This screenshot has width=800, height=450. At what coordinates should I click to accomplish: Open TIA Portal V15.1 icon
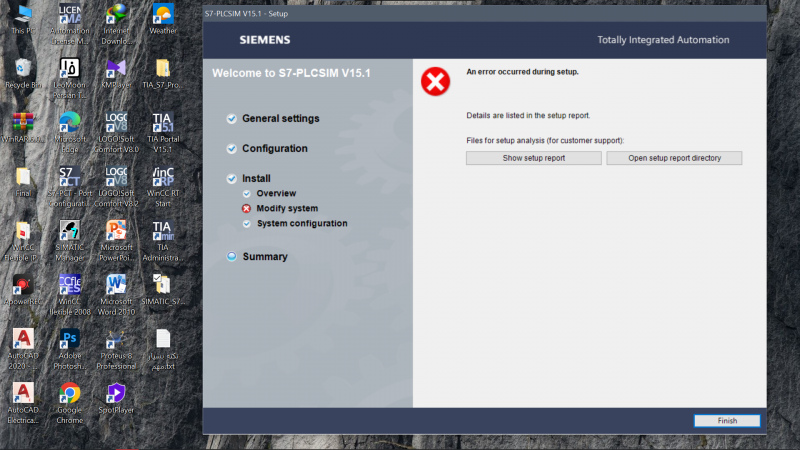163,133
